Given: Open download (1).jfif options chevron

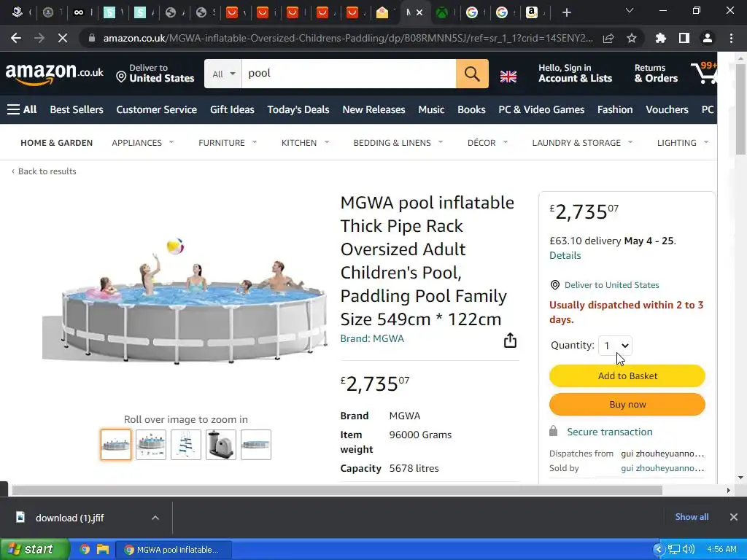Looking at the screenshot, I should [155, 518].
